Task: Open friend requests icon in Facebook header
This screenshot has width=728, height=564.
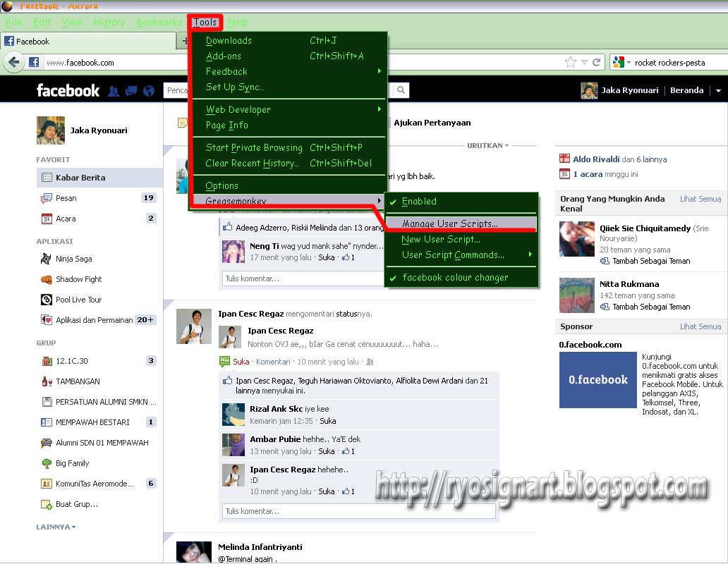Action: 114,91
